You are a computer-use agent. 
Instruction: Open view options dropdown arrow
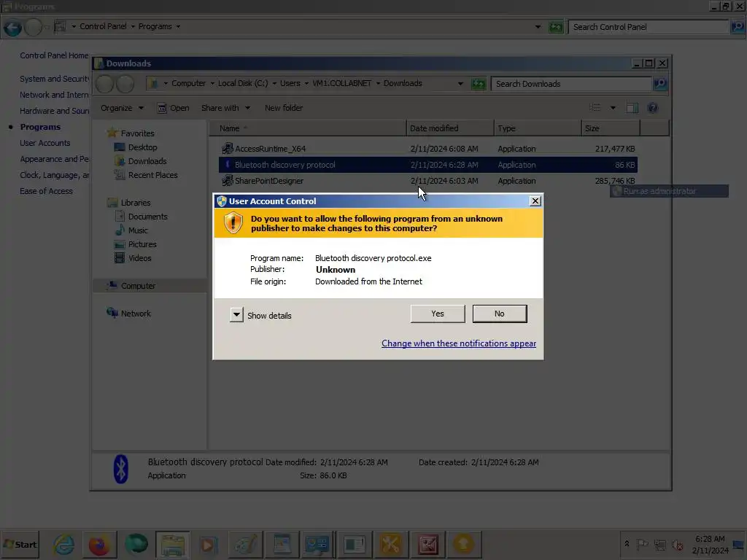coord(613,108)
